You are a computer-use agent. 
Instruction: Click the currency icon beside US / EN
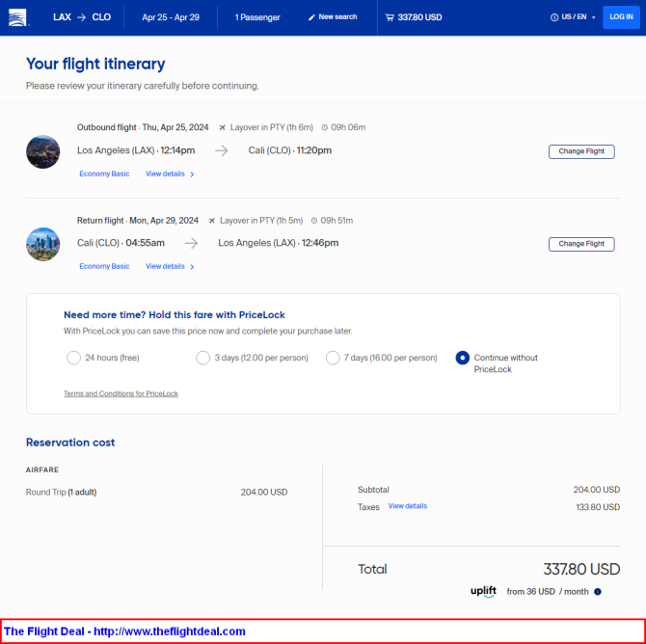[x=554, y=17]
